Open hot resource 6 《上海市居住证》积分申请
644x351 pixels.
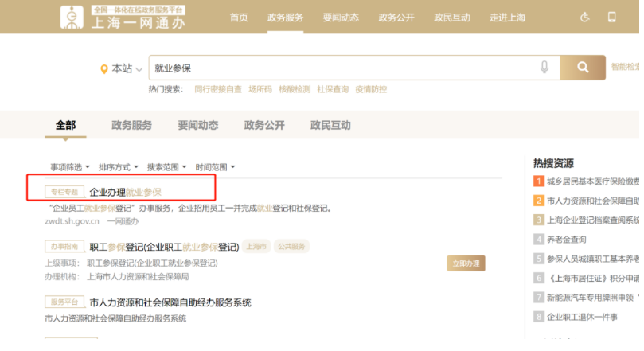coord(587,279)
